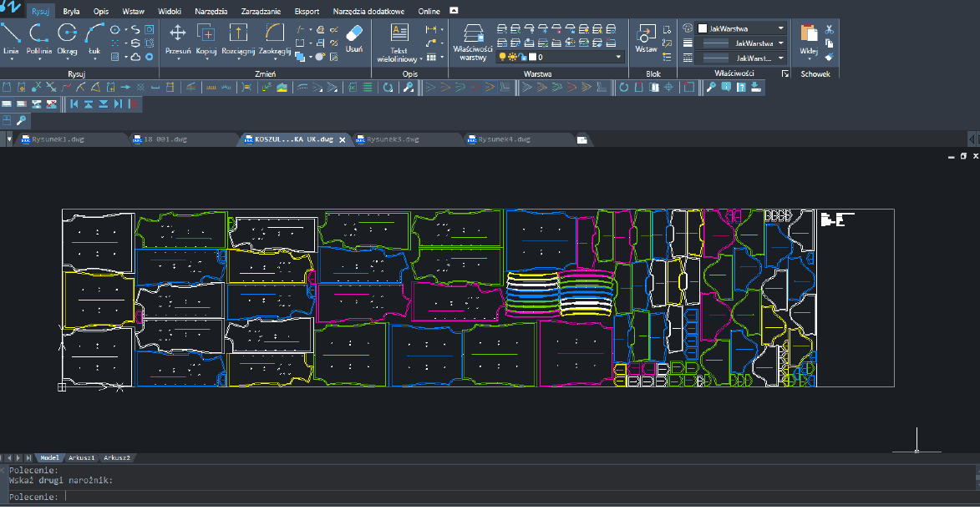Click the Usuń eraser tool
Viewport: 980px width, 510px height.
click(353, 38)
